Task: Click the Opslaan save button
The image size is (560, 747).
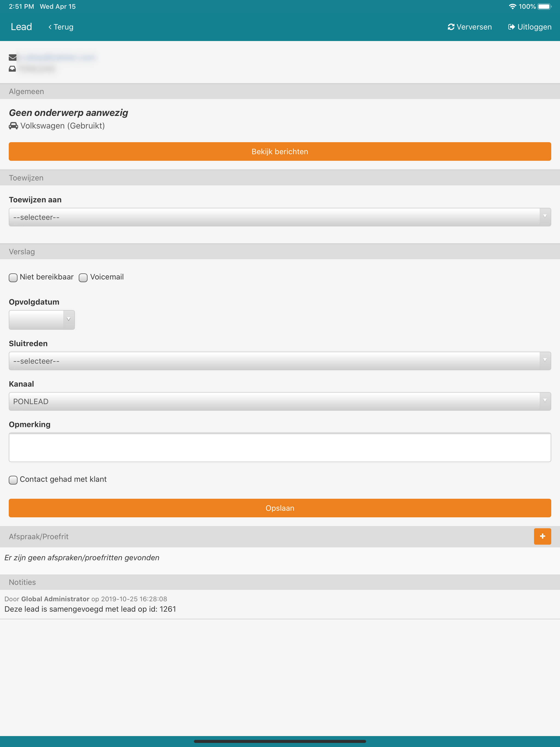Action: 280,508
